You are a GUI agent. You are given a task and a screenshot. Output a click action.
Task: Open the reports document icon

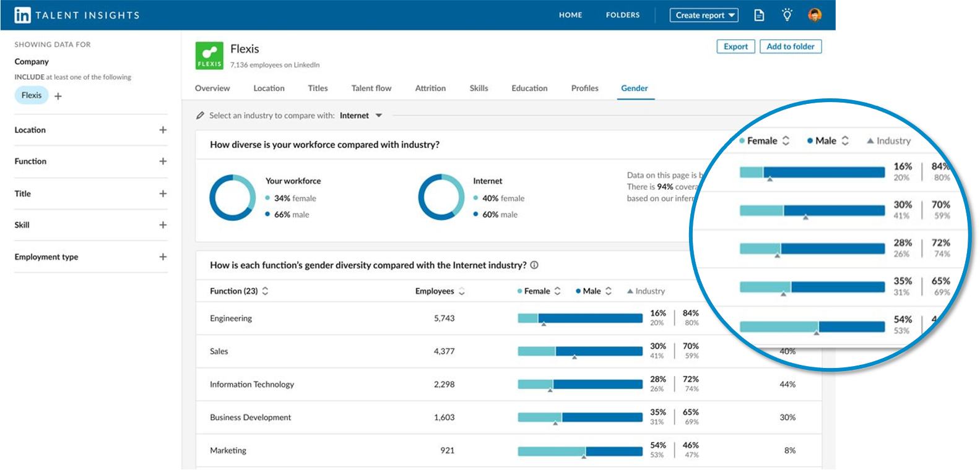(x=759, y=15)
